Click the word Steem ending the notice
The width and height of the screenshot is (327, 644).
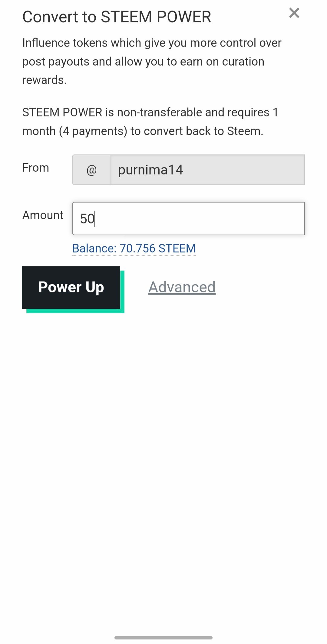click(x=244, y=131)
